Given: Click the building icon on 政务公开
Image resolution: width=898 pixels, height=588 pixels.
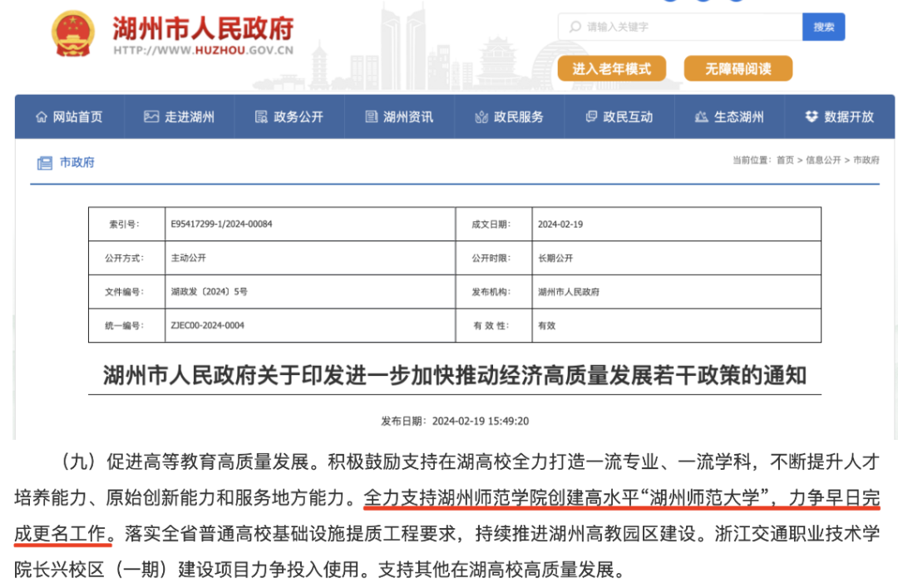Looking at the screenshot, I should click(x=261, y=116).
